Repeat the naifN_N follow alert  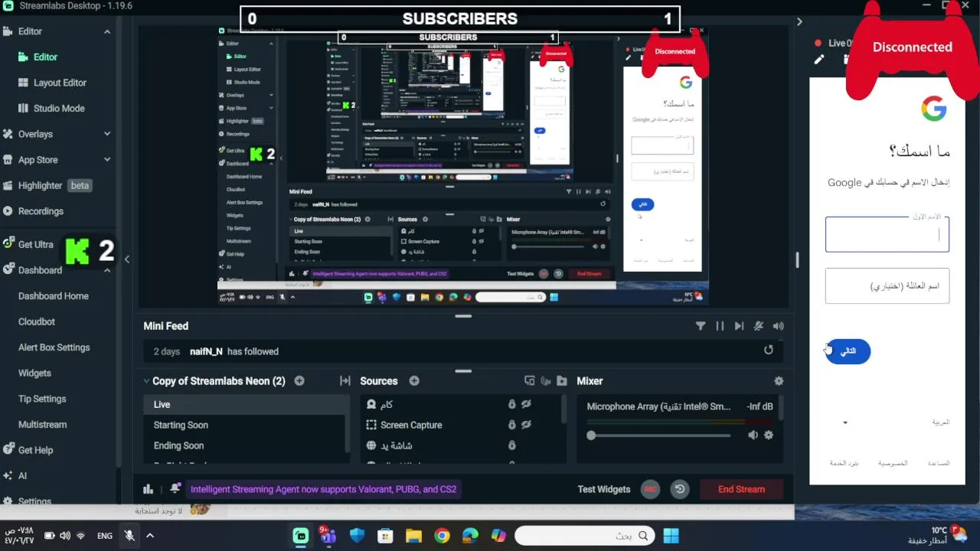(769, 350)
